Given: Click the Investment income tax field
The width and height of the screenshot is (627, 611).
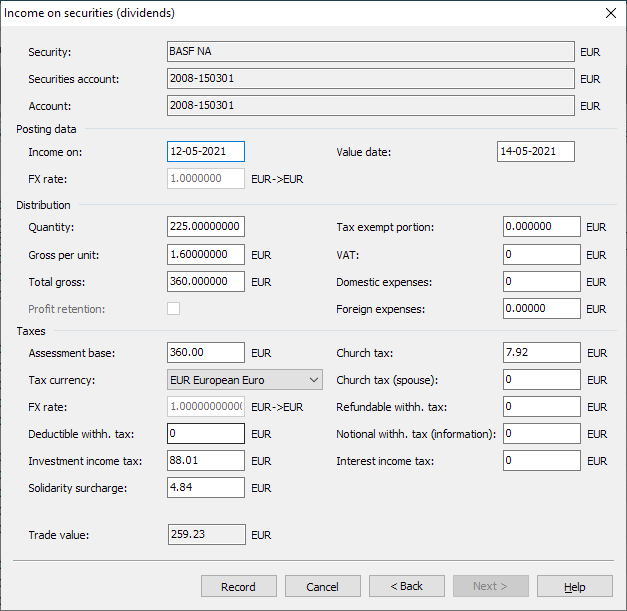Looking at the screenshot, I should tap(206, 461).
